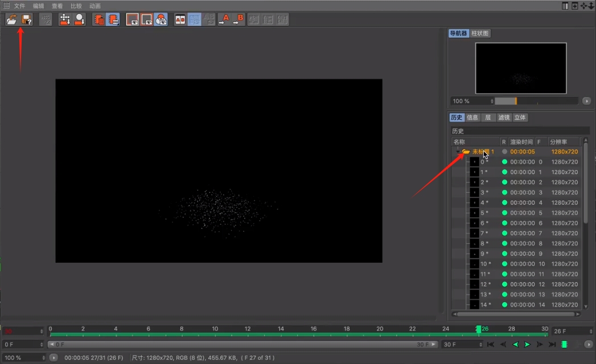Open the 比较 menu
The width and height of the screenshot is (596, 364).
76,5
